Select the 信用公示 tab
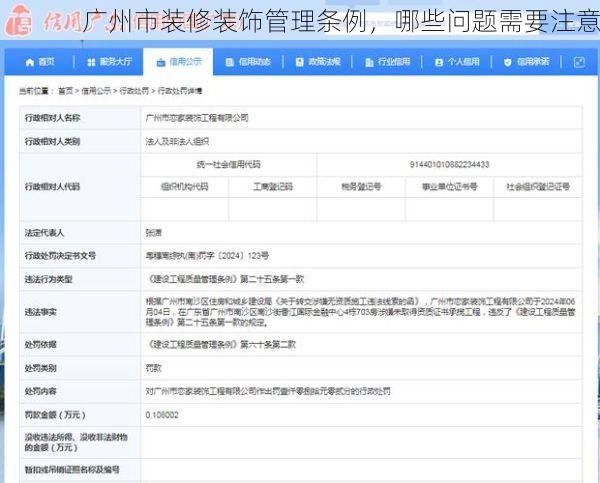Image resolution: width=600 pixels, height=483 pixels. click(178, 62)
